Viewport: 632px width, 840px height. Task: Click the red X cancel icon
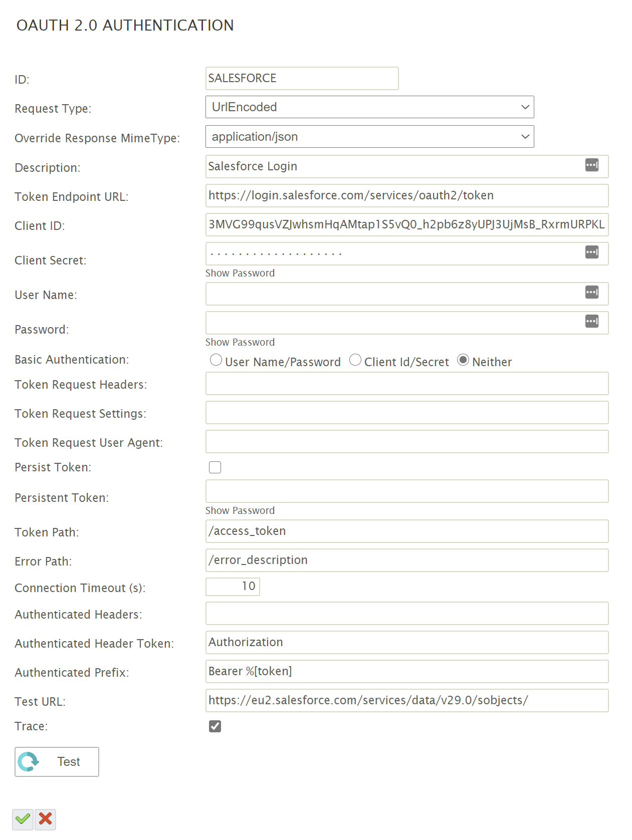point(46,819)
